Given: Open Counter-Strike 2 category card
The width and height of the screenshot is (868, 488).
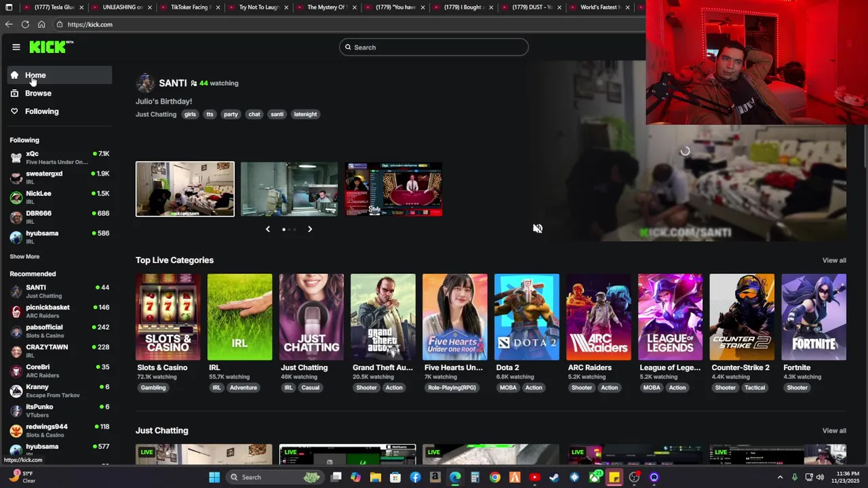Looking at the screenshot, I should 742,317.
